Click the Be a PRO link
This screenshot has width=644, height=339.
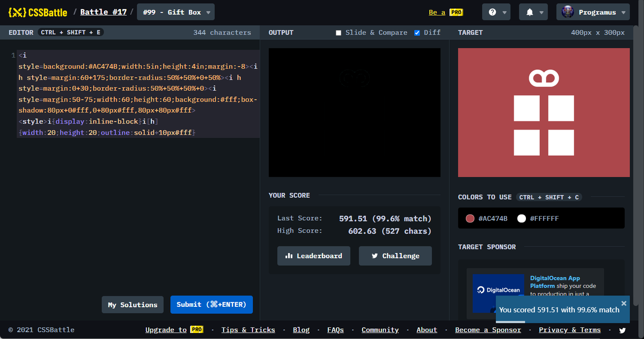pos(446,12)
